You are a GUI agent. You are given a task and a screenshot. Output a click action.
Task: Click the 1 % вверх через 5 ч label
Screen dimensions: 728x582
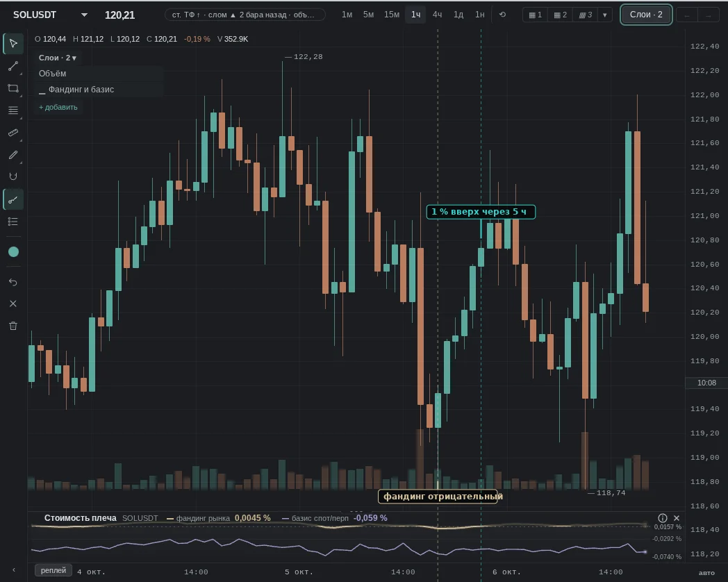tap(480, 212)
